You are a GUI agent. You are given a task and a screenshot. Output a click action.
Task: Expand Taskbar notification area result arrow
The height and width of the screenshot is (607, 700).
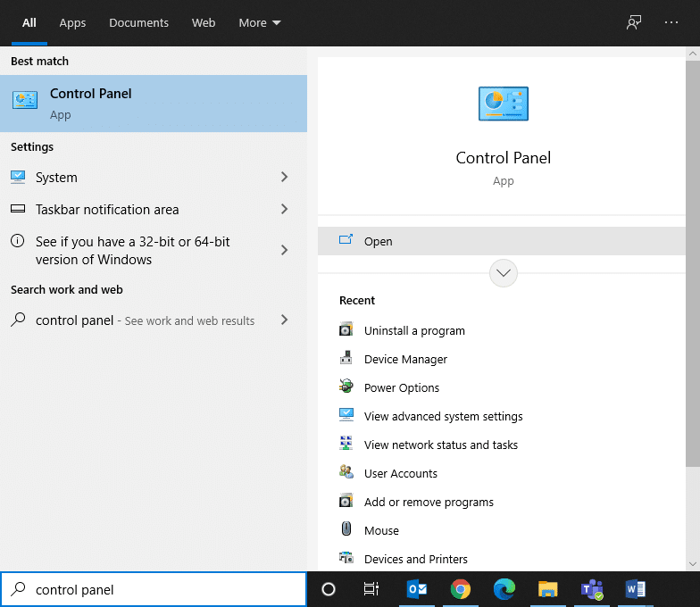point(285,210)
